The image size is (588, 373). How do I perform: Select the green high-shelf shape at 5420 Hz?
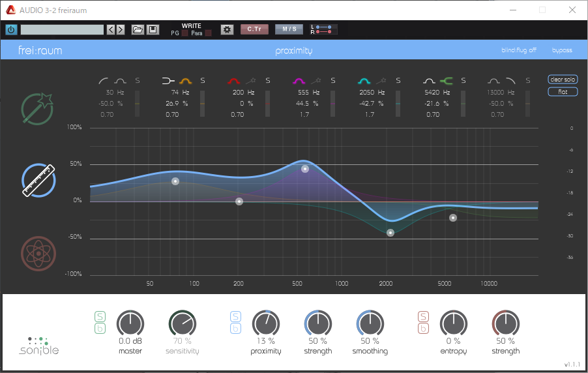(446, 81)
